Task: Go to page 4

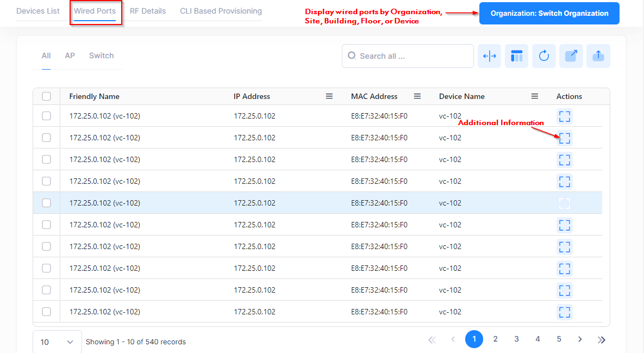Action: click(537, 339)
